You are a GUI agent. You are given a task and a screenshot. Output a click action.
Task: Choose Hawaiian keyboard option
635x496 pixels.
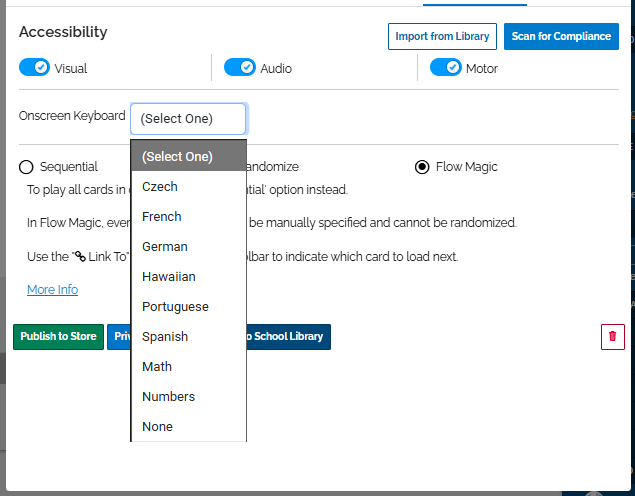tap(189, 277)
